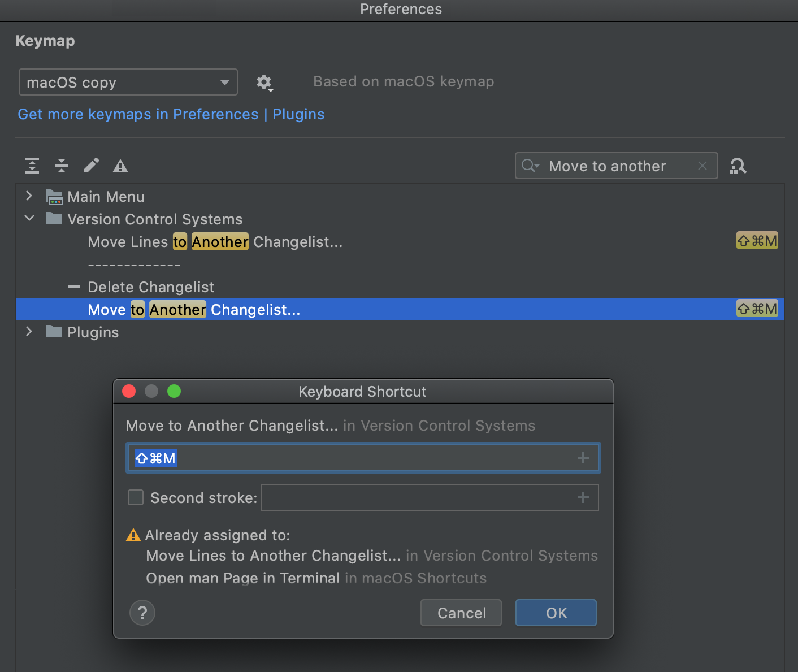The height and width of the screenshot is (672, 798).
Task: Click the Collapse All toolbar icon
Action: 62,166
